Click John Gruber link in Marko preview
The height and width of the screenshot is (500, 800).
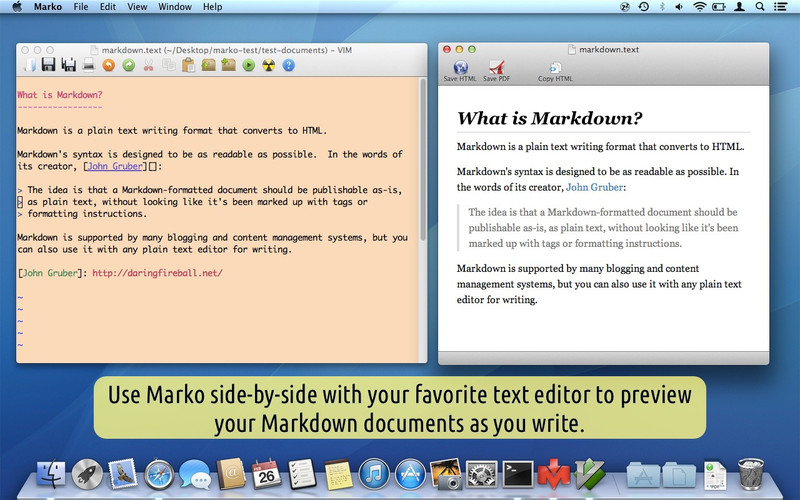click(x=594, y=187)
